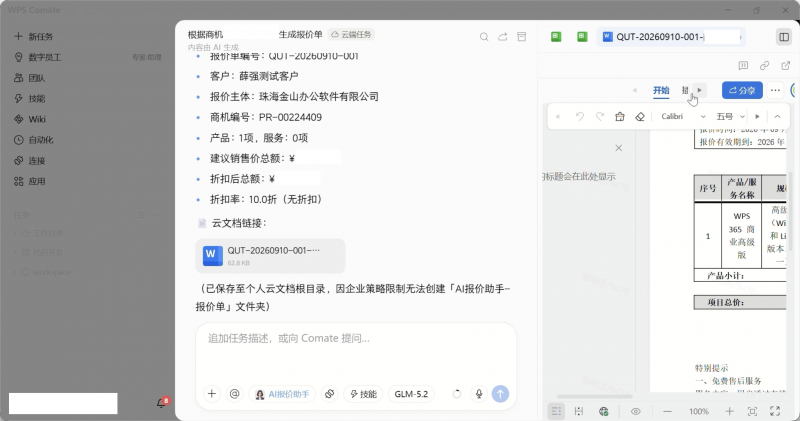Image resolution: width=800 pixels, height=421 pixels.
Task: Click the notification bell icon
Action: click(161, 403)
